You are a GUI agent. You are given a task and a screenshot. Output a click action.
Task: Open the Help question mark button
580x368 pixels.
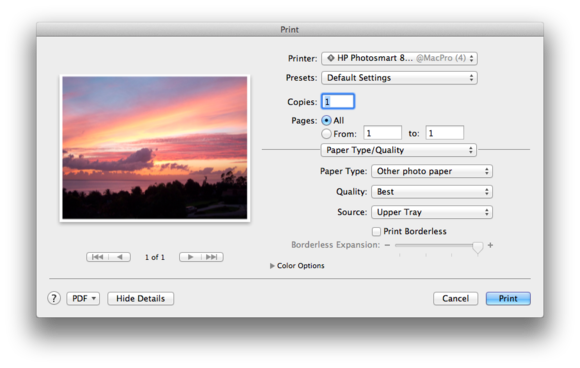click(x=54, y=298)
